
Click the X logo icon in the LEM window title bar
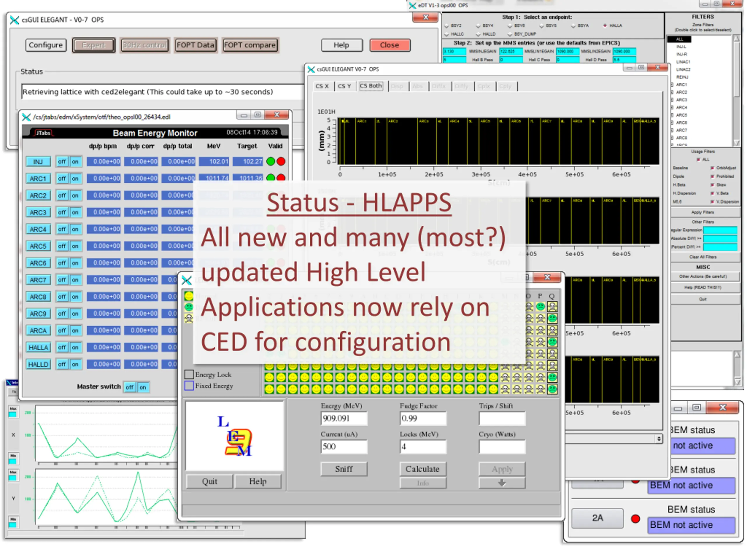(186, 281)
